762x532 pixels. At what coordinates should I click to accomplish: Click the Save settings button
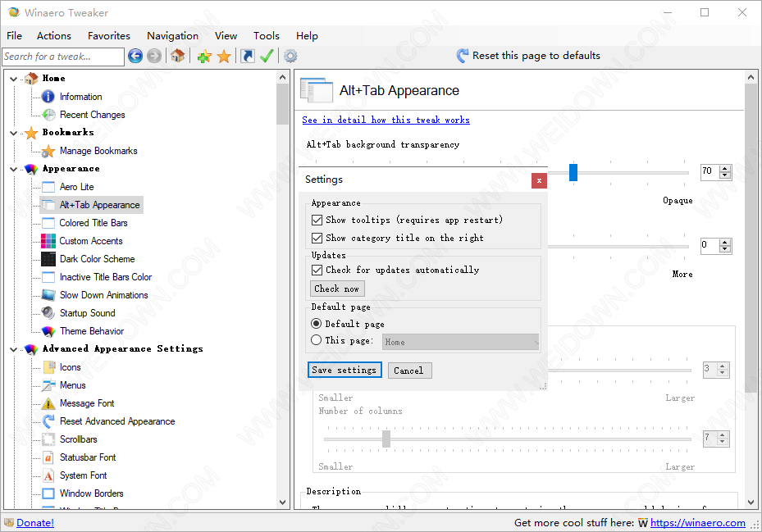pos(344,371)
